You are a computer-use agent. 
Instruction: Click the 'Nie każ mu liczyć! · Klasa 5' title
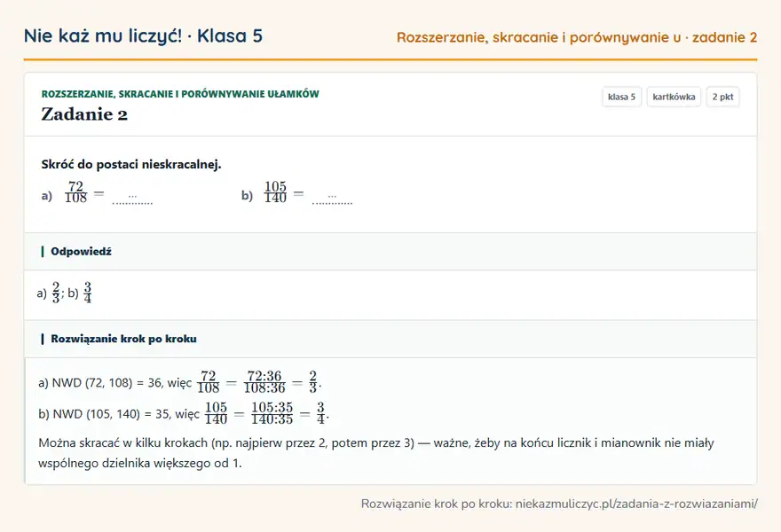click(x=143, y=36)
